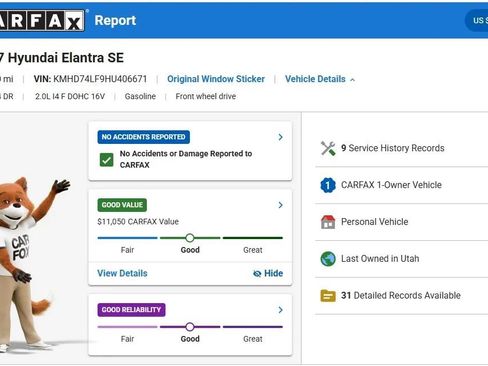Expand the Good Reliability card chevron
The image size is (488, 366).
coord(280,310)
